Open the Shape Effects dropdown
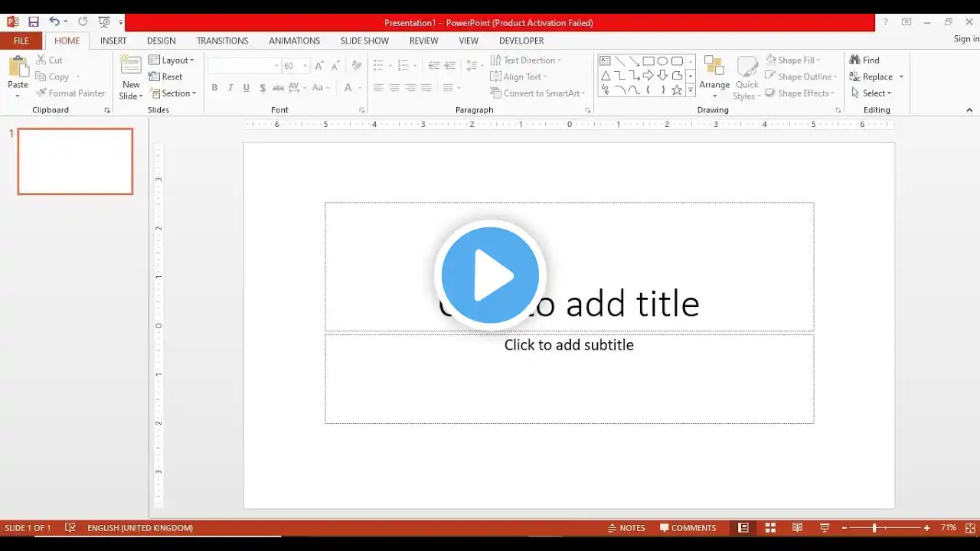 [800, 93]
